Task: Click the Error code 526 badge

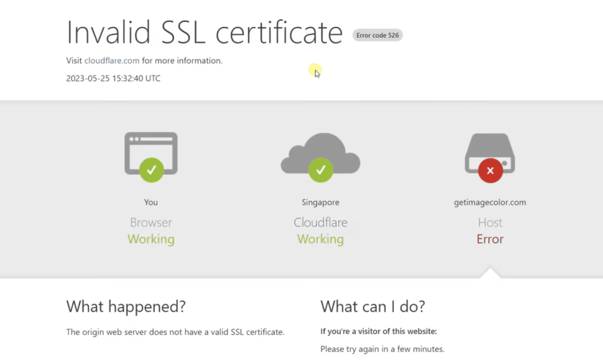Action: tap(377, 35)
